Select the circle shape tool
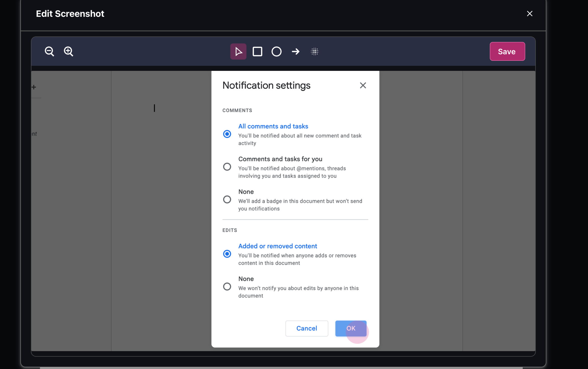 (276, 52)
